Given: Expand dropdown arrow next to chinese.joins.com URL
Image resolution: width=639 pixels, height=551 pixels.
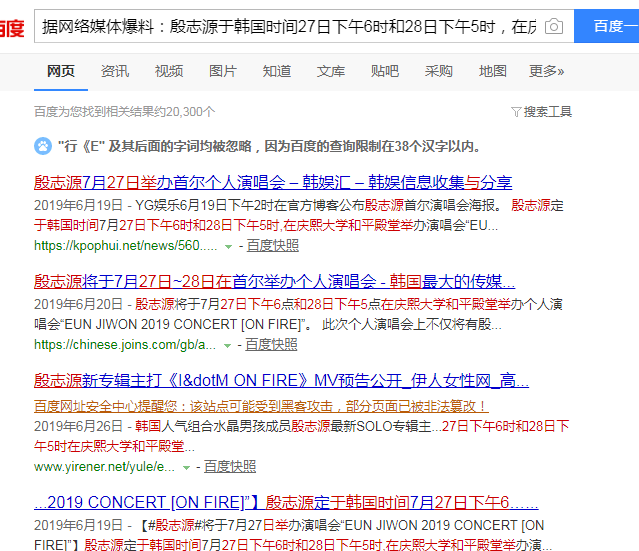Looking at the screenshot, I should (227, 346).
